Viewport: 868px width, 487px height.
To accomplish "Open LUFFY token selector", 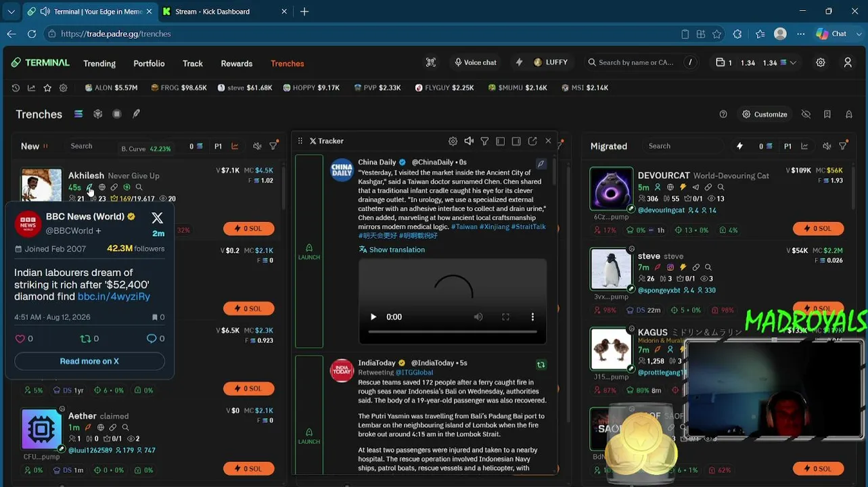I will click(x=550, y=62).
